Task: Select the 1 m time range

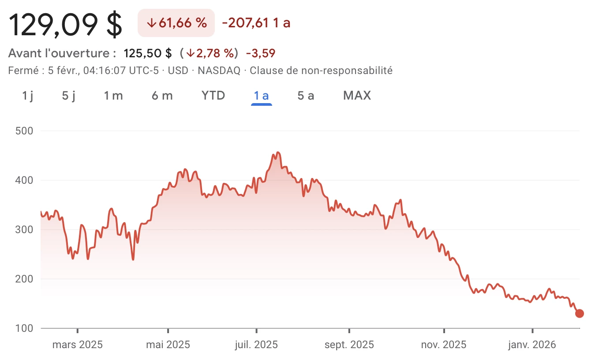Action: pyautogui.click(x=113, y=95)
